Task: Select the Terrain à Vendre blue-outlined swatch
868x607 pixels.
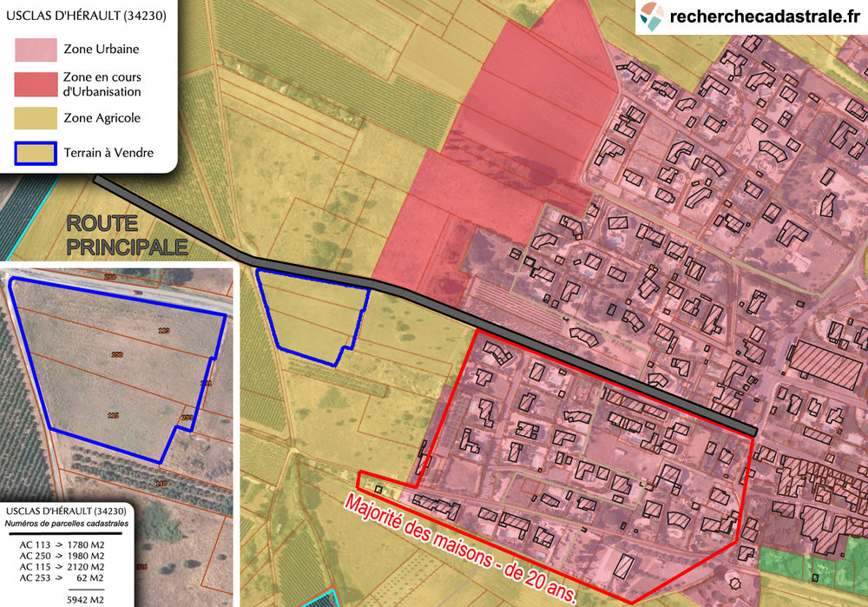Action: pyautogui.click(x=36, y=154)
